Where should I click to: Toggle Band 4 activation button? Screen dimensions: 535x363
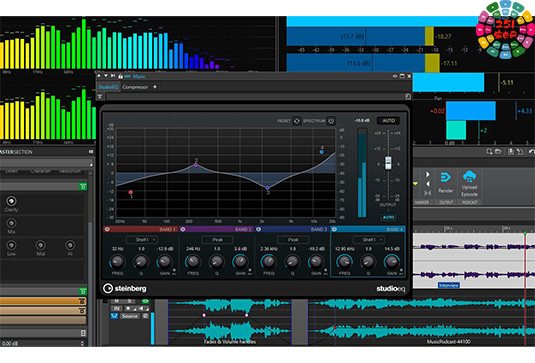[334, 229]
